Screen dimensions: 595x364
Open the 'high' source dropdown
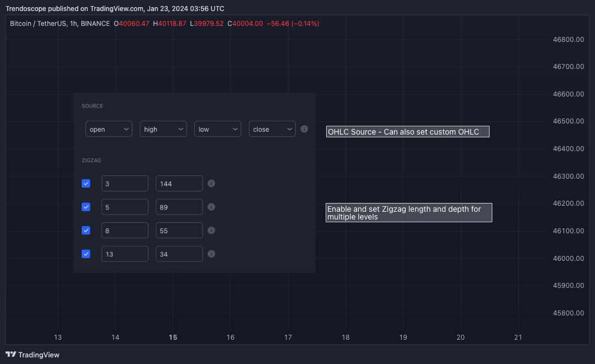[x=163, y=129]
